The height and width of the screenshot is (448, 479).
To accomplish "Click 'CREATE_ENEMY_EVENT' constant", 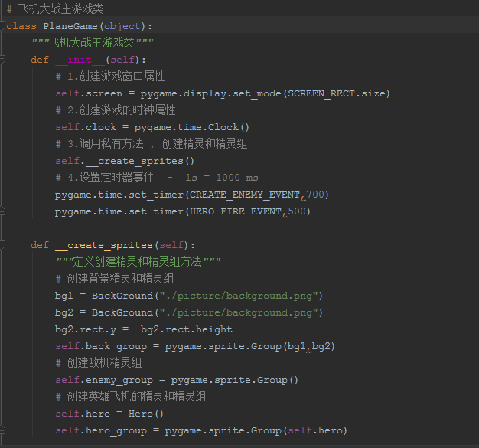I will click(245, 195).
